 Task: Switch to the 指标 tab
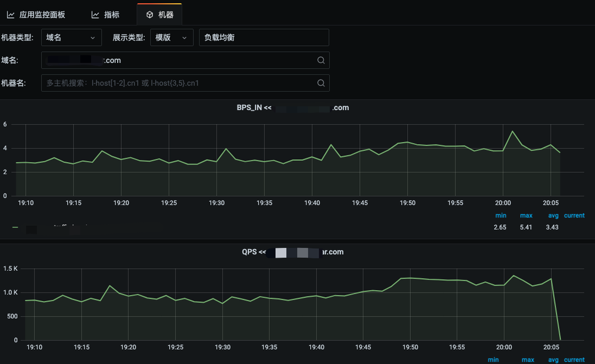(105, 15)
